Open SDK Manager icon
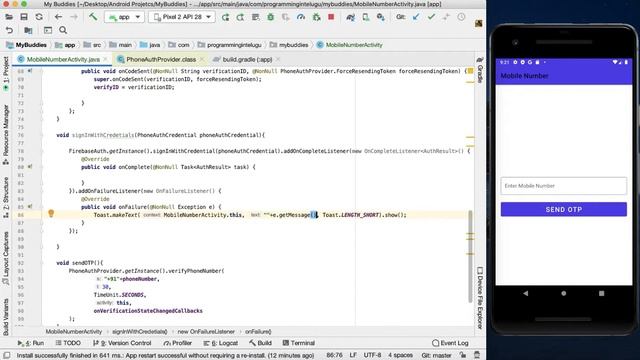This screenshot has height=360, width=640. click(381, 17)
